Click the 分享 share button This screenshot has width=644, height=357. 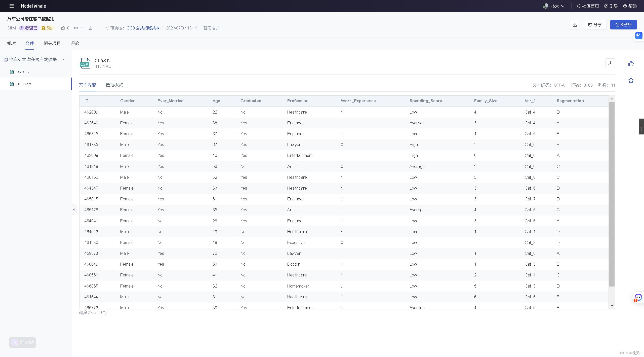coord(595,25)
